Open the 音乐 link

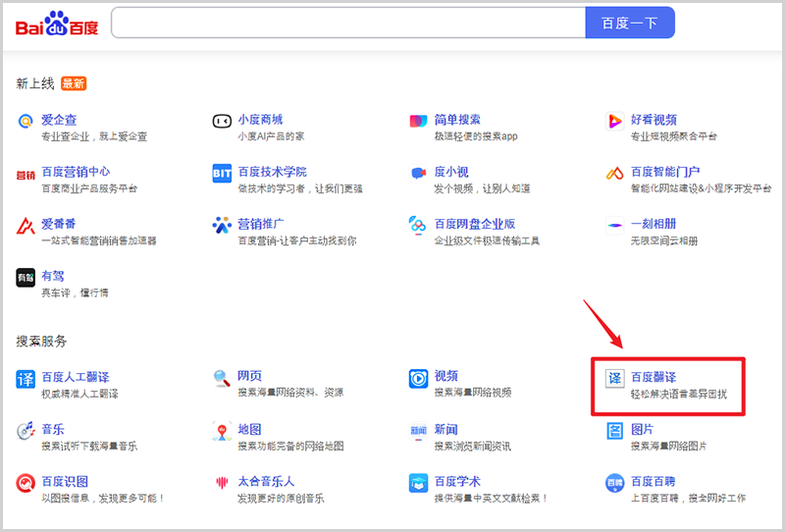tap(53, 429)
